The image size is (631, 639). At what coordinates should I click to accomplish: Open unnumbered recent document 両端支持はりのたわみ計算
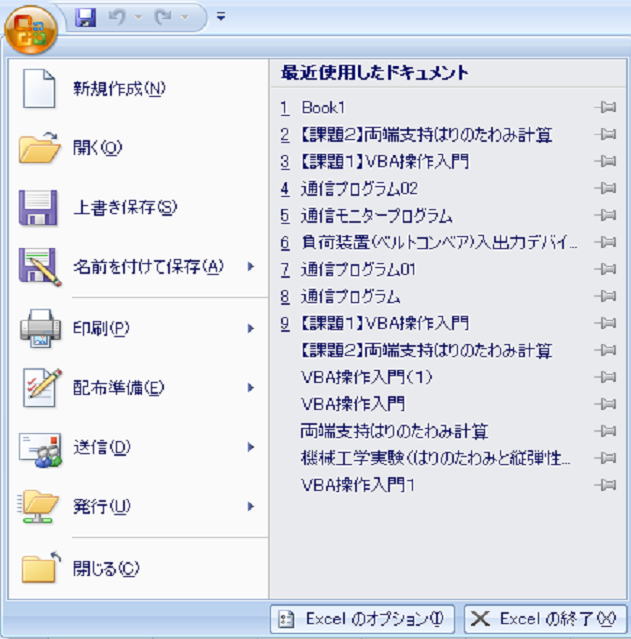click(x=448, y=431)
